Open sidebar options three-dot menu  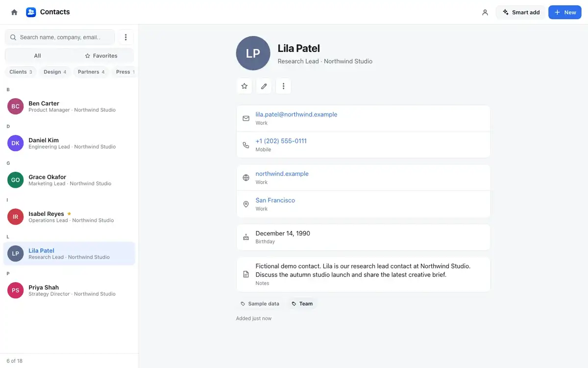pyautogui.click(x=126, y=37)
